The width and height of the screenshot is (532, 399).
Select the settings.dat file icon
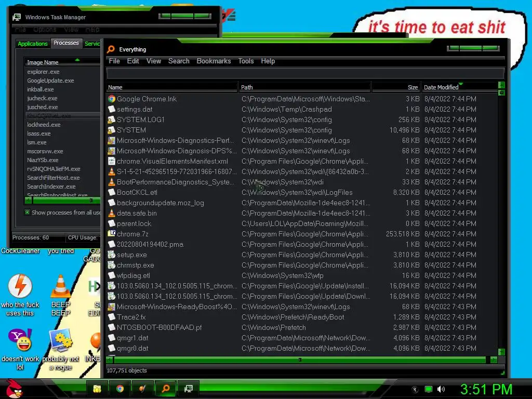(112, 109)
